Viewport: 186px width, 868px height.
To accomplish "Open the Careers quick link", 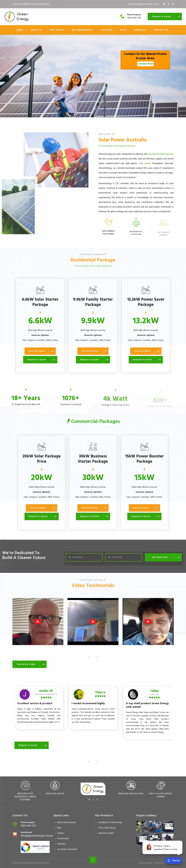I will [x=60, y=833].
